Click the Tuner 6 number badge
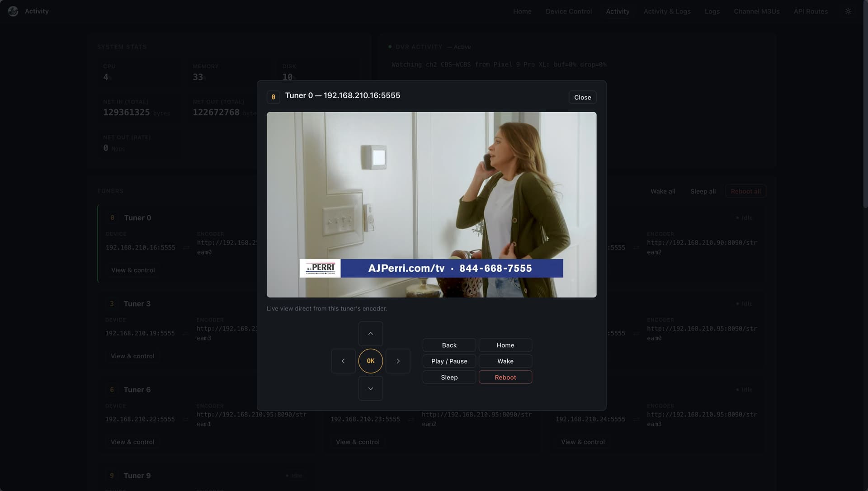 pos(112,389)
